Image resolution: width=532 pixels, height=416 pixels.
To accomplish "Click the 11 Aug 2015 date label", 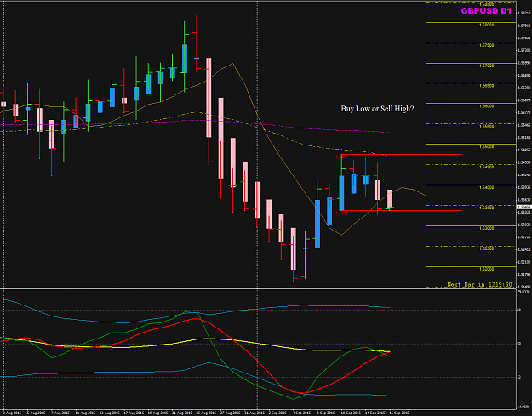I will click(85, 413).
